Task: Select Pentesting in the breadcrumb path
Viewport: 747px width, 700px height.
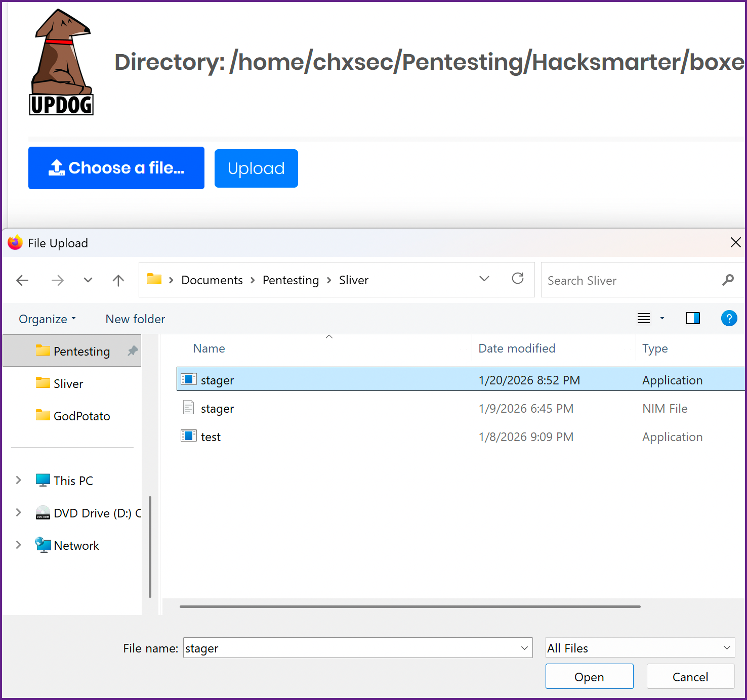Action: [290, 280]
